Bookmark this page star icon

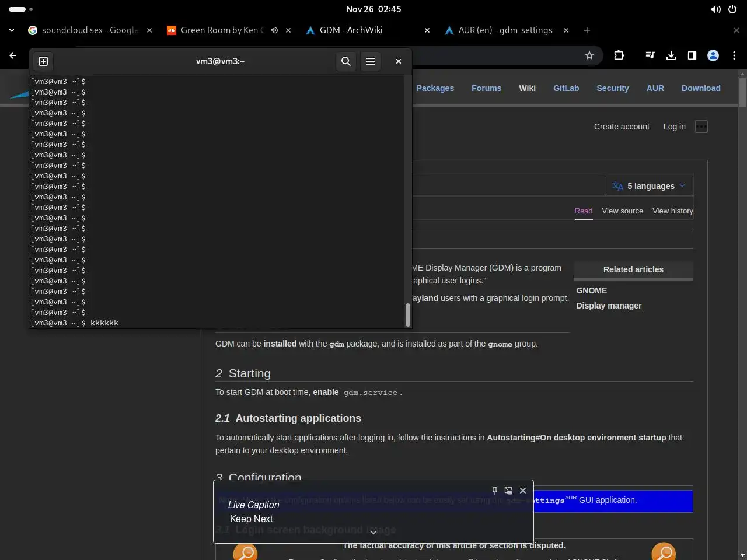tap(589, 55)
